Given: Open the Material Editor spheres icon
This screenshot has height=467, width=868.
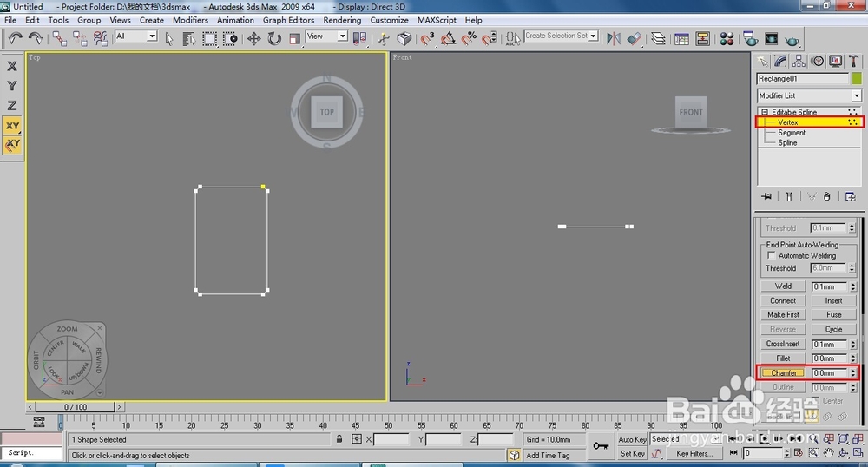Looking at the screenshot, I should coord(727,39).
